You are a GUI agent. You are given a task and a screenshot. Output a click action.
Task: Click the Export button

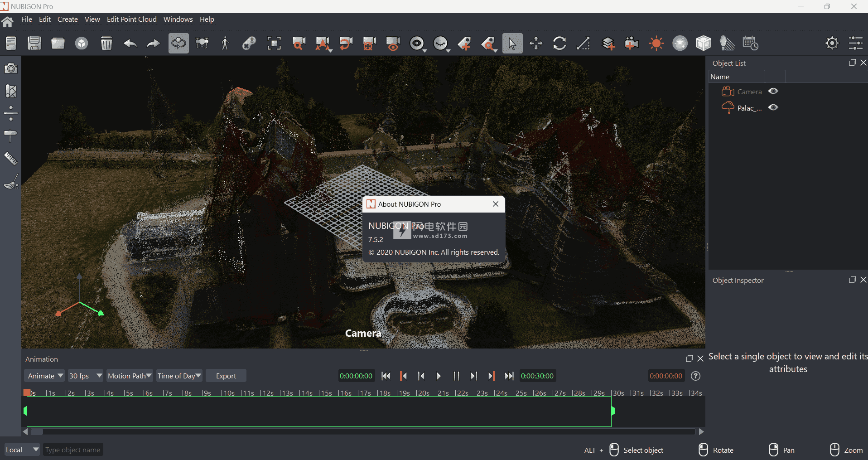pyautogui.click(x=226, y=376)
